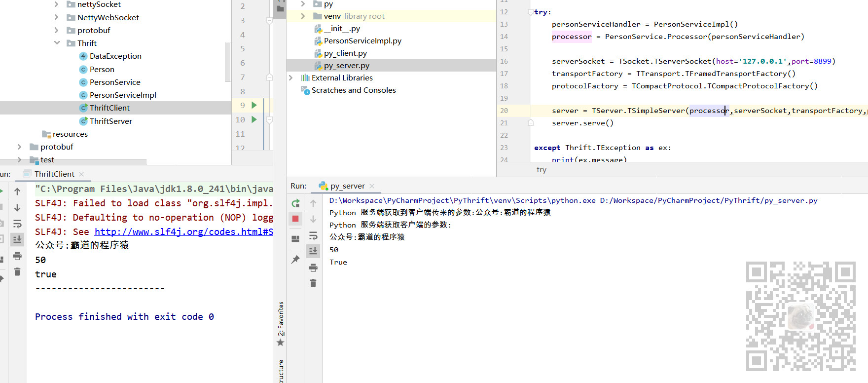This screenshot has height=383, width=868.
Task: Open py_client.py file
Action: coord(345,53)
